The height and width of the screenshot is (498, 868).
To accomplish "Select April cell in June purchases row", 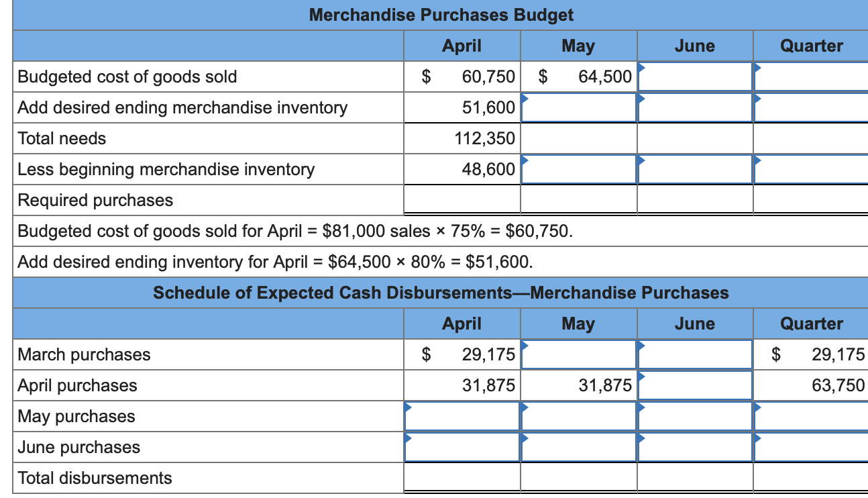I will (x=462, y=447).
